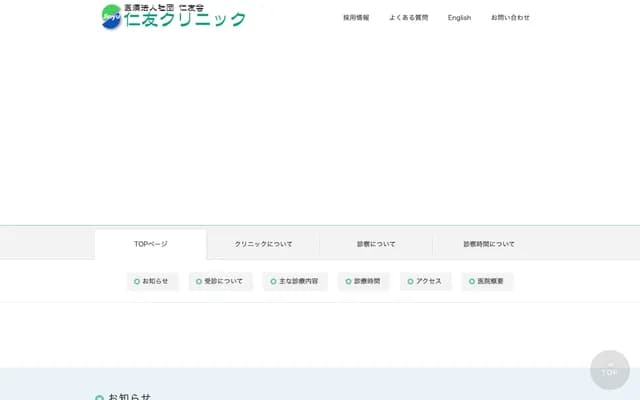
Task: Click the round Jinyu logo emblem
Action: click(110, 18)
